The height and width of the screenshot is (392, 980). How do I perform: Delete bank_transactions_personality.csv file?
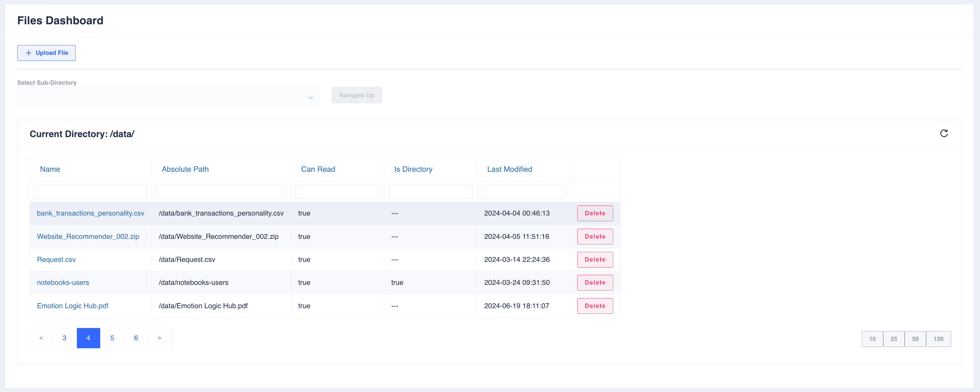595,213
